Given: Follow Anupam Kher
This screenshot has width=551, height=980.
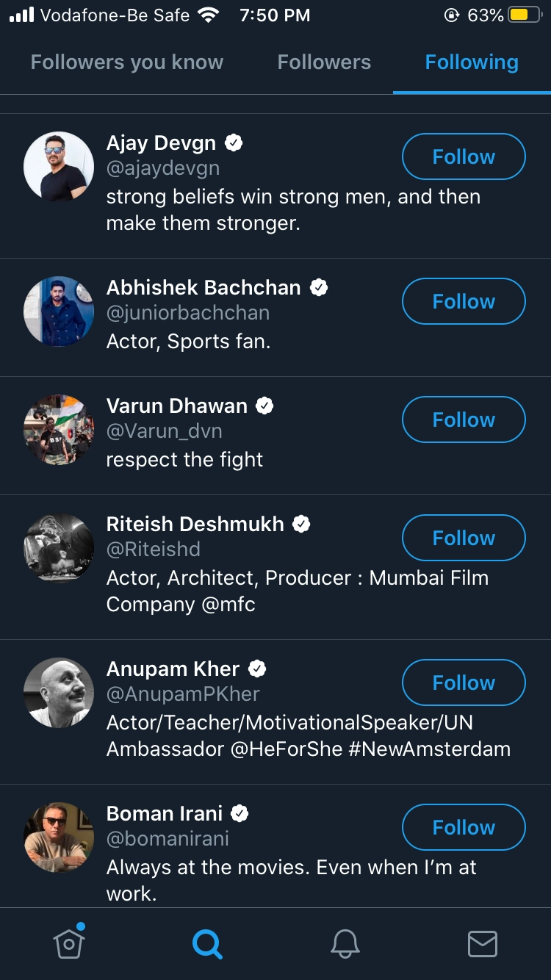Looking at the screenshot, I should [x=464, y=682].
